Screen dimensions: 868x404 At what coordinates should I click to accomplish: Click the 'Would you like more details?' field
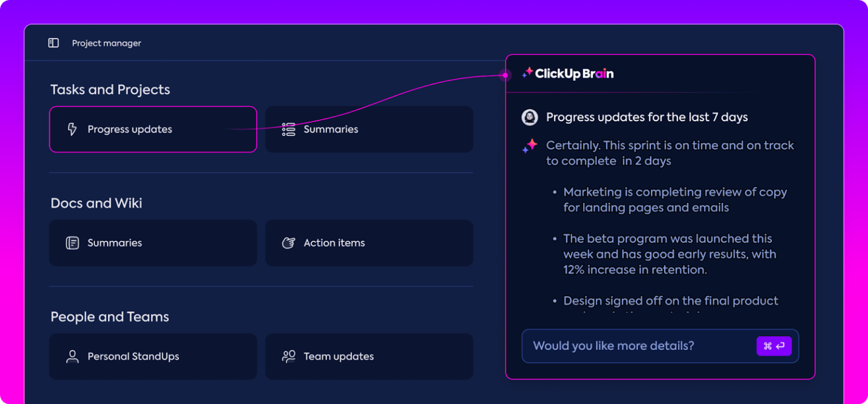(x=639, y=346)
